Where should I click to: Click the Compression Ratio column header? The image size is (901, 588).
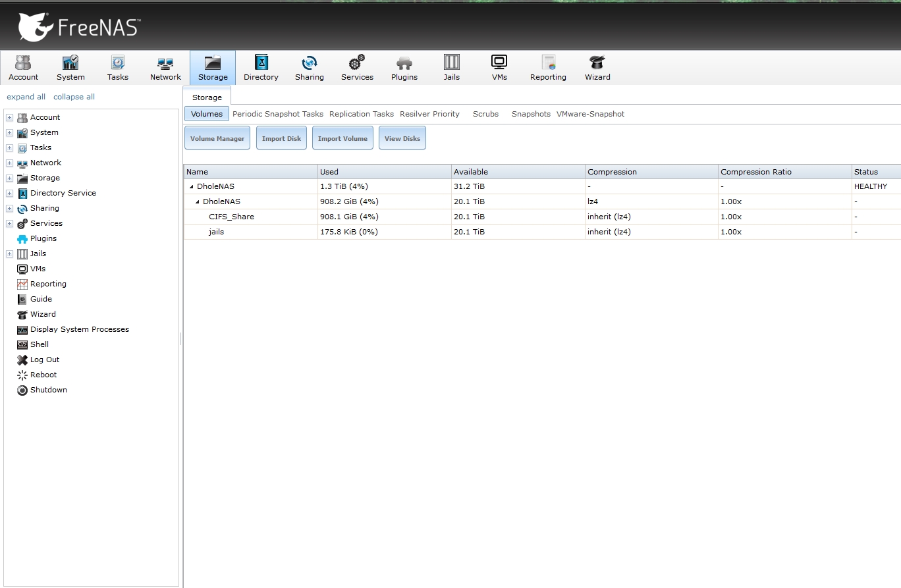tap(785, 172)
